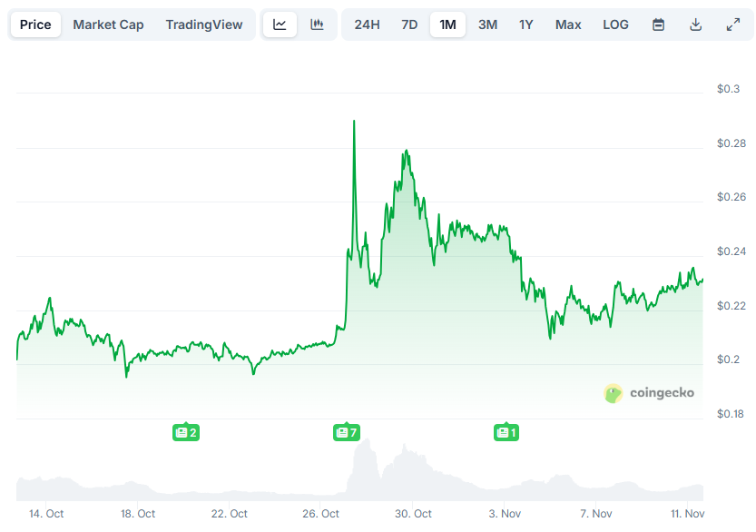Image resolution: width=756 pixels, height=532 pixels.
Task: Download the chart data
Action: tap(695, 25)
